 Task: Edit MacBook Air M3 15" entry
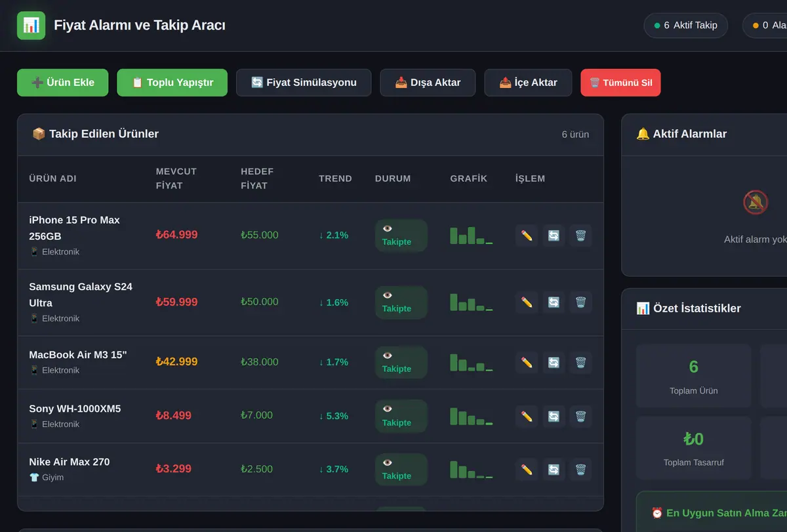click(x=527, y=362)
